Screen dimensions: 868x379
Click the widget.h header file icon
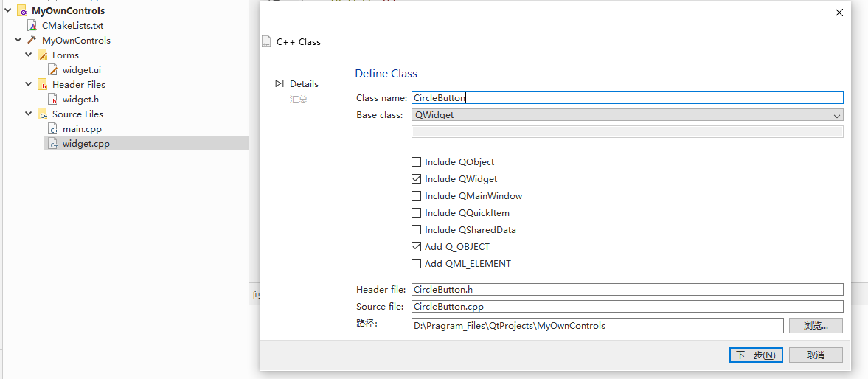[53, 100]
